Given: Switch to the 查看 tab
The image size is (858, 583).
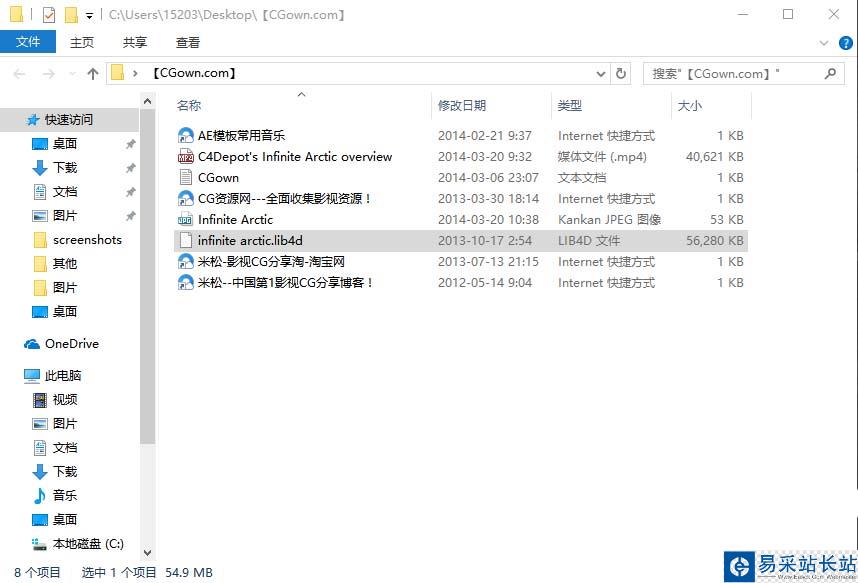Looking at the screenshot, I should click(188, 42).
